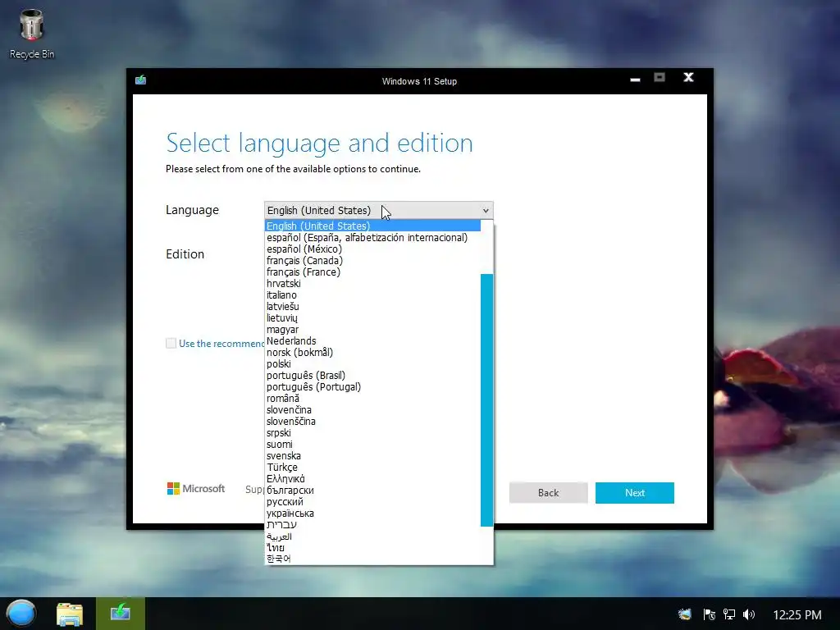Pick русский from the list
The height and width of the screenshot is (630, 840).
pos(373,502)
